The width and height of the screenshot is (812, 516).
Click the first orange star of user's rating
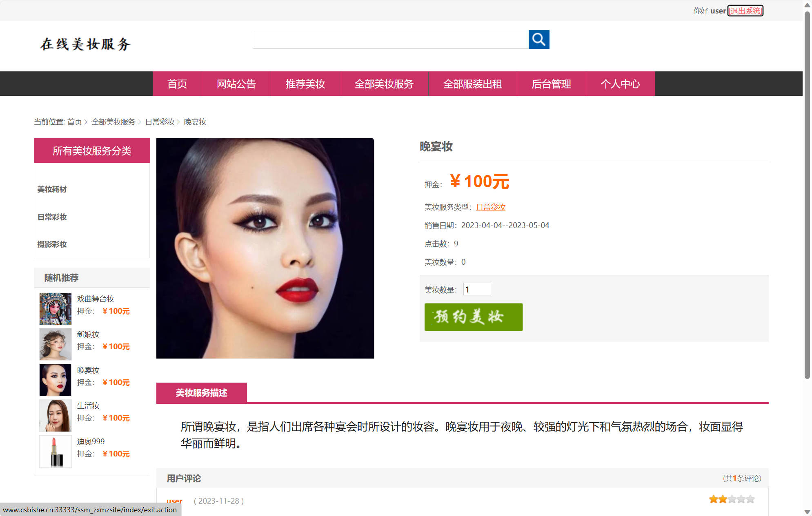pos(712,499)
